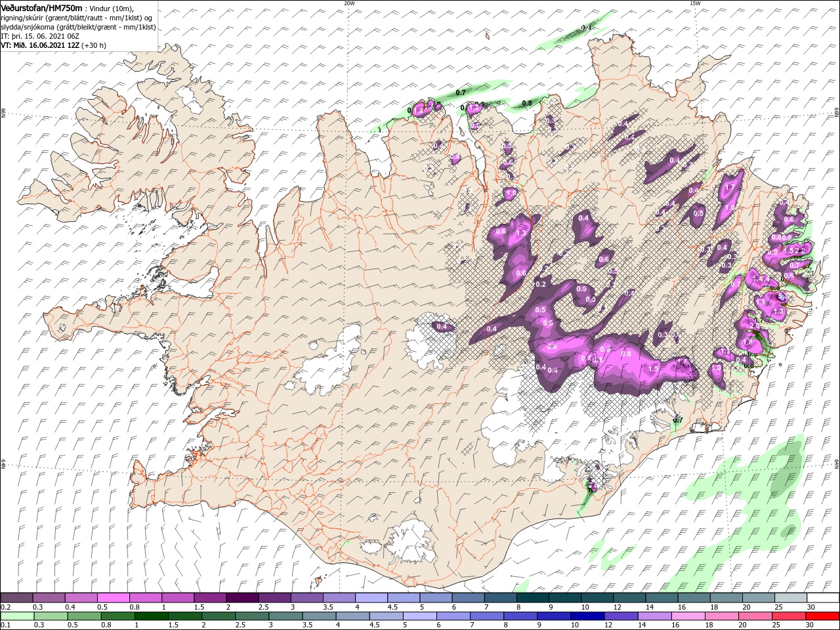Image resolution: width=840 pixels, height=630 pixels.
Task: Click snow scale swatch between 0.5 and 0.8
Action: [113, 598]
